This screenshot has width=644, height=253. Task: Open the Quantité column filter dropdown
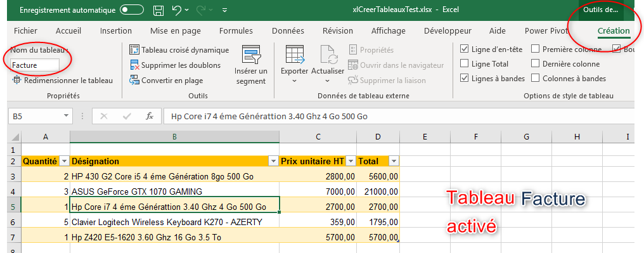click(x=65, y=162)
